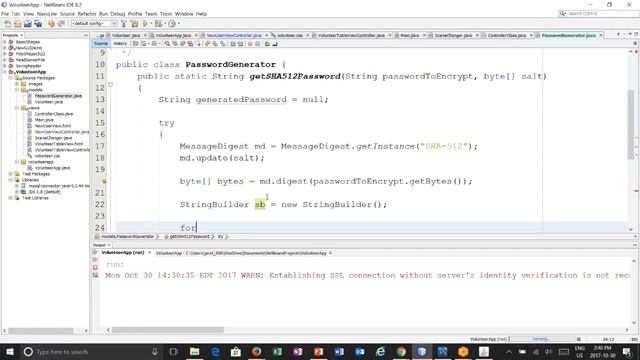Click the red Stop icon in Output

[x=95, y=267]
